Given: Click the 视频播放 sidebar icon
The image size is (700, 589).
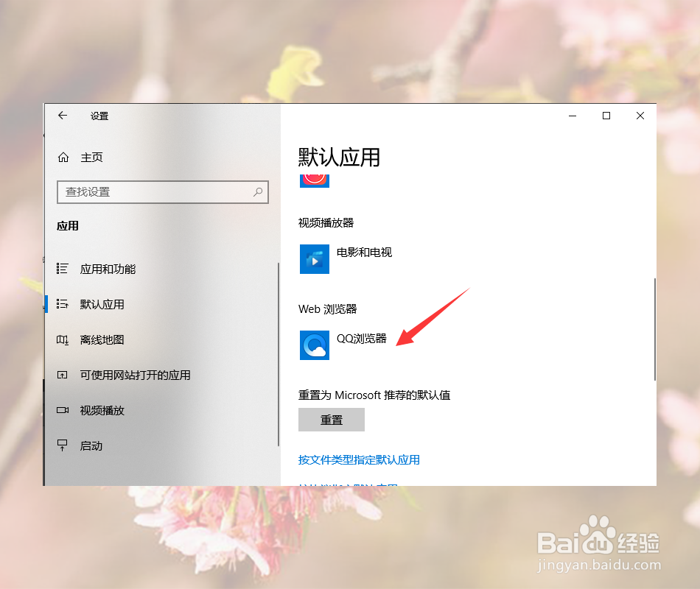Looking at the screenshot, I should click(63, 410).
